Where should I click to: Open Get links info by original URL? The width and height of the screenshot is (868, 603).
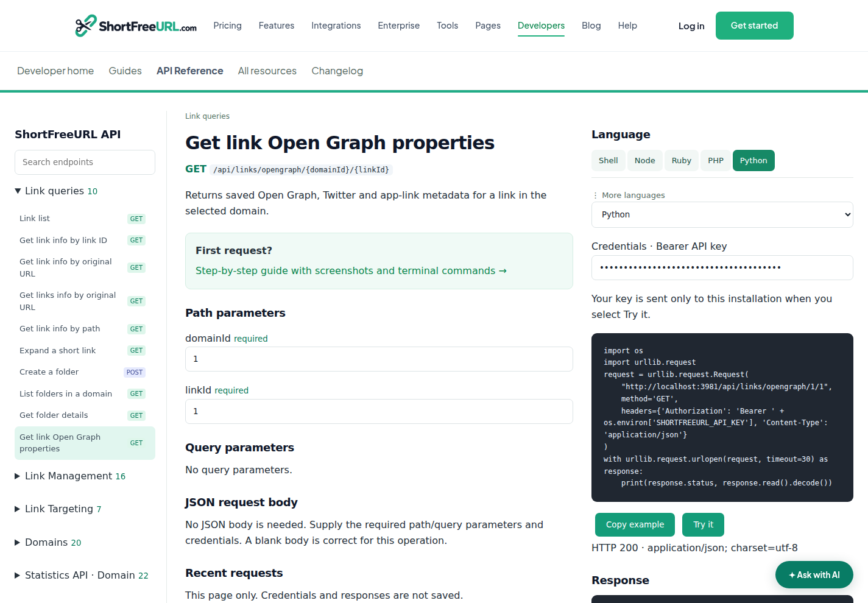[85, 301]
